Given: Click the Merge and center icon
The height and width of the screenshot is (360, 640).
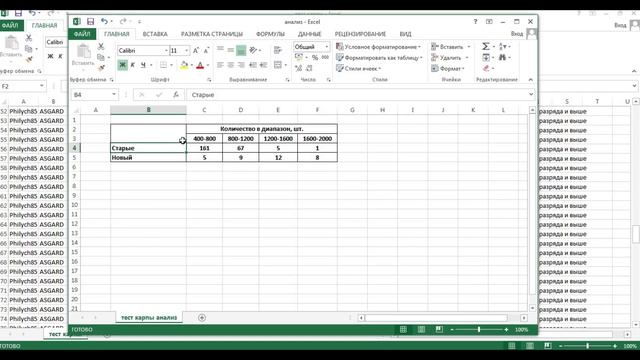Looking at the screenshot, I should click(x=278, y=65).
